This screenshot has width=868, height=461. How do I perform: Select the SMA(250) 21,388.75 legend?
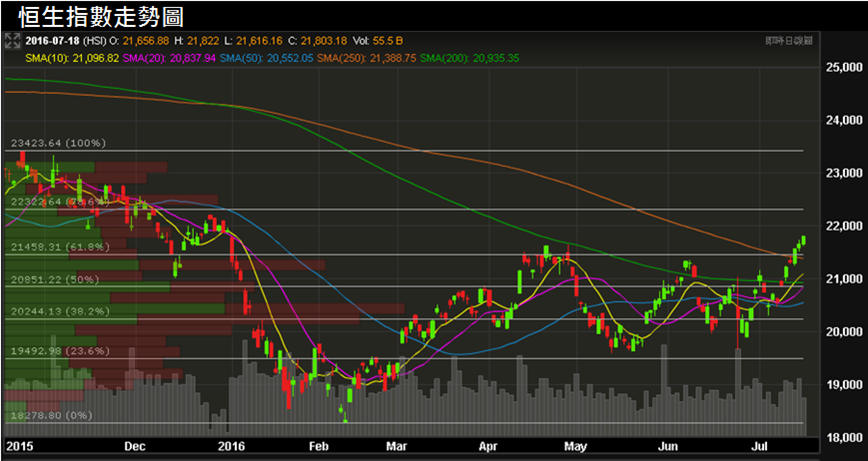367,58
